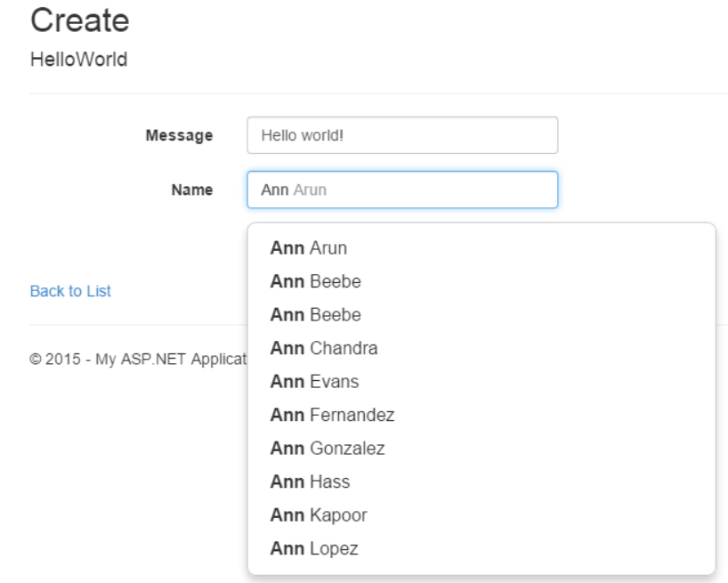728x583 pixels.
Task: Pick Ann Hass from the suggestions
Action: click(310, 482)
